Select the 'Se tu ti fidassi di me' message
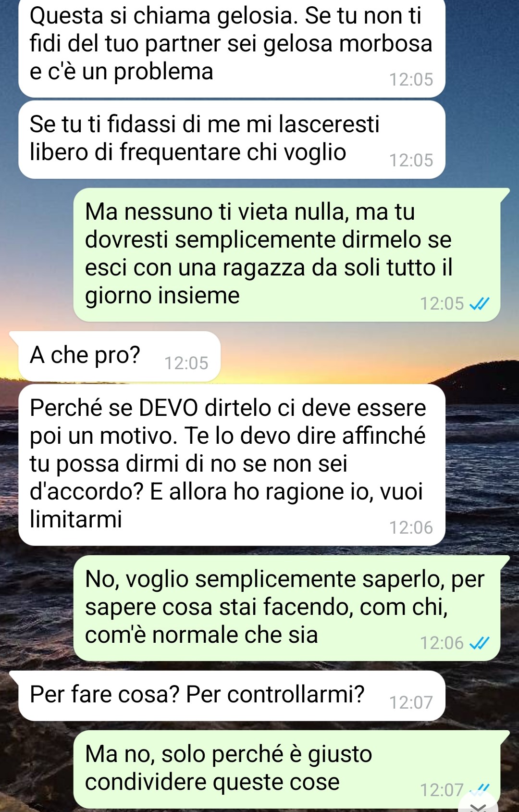Screen dimensions: 519x812 click(x=232, y=139)
